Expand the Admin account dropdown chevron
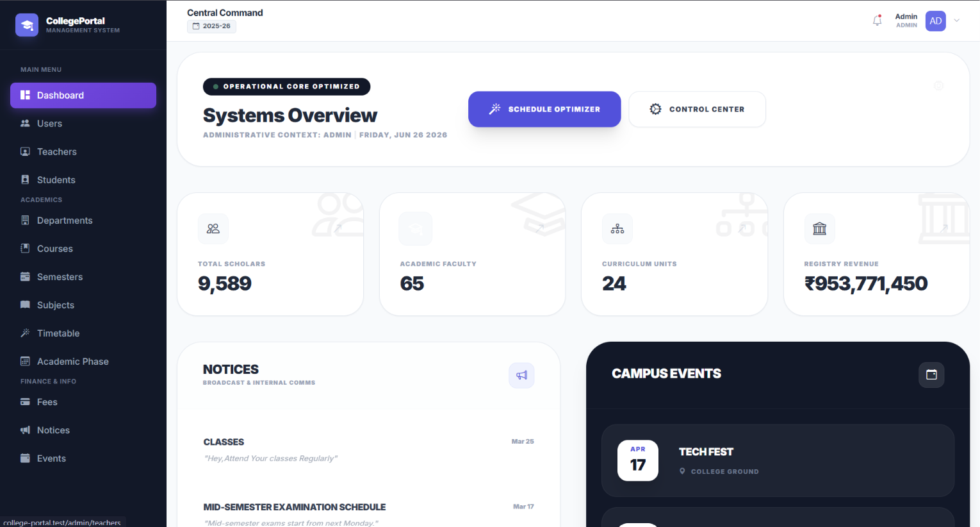 pos(957,21)
